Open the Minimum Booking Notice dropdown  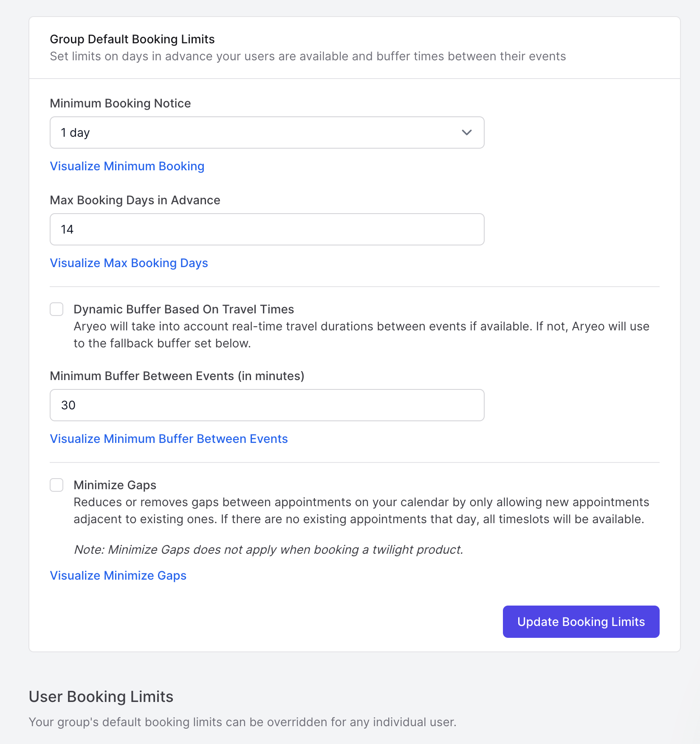(x=267, y=132)
